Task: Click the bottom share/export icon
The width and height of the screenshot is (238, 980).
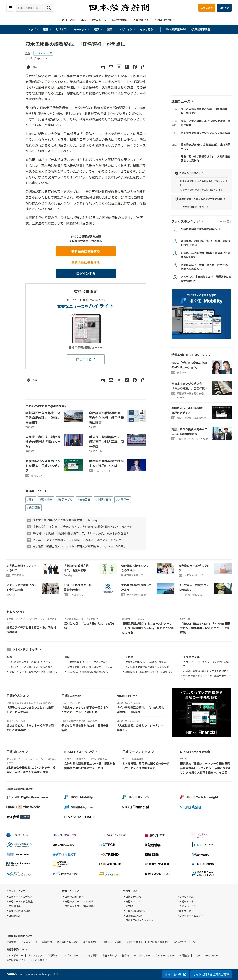Action: 143,380
